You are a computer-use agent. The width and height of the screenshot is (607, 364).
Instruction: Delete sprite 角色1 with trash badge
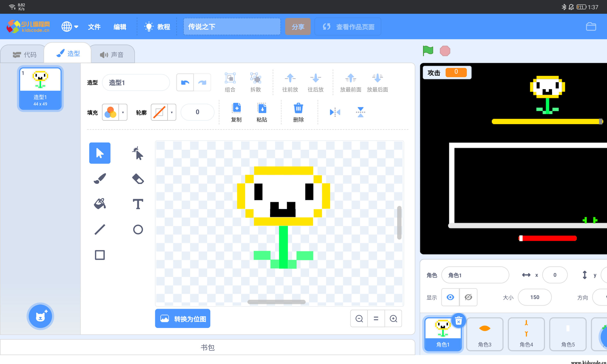458,320
